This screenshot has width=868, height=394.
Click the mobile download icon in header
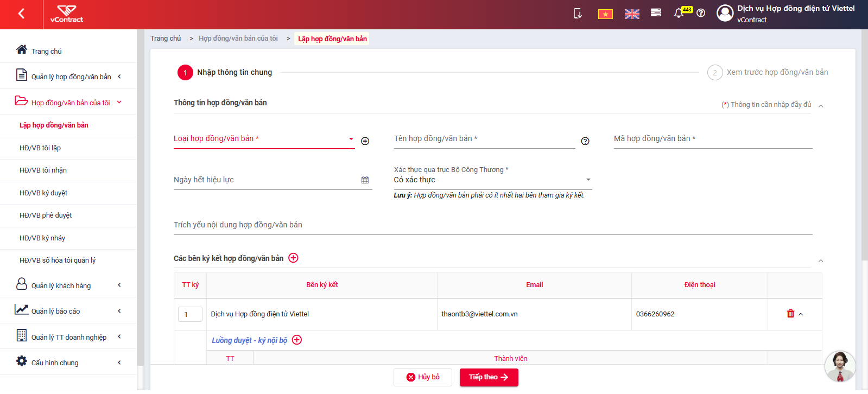(578, 14)
